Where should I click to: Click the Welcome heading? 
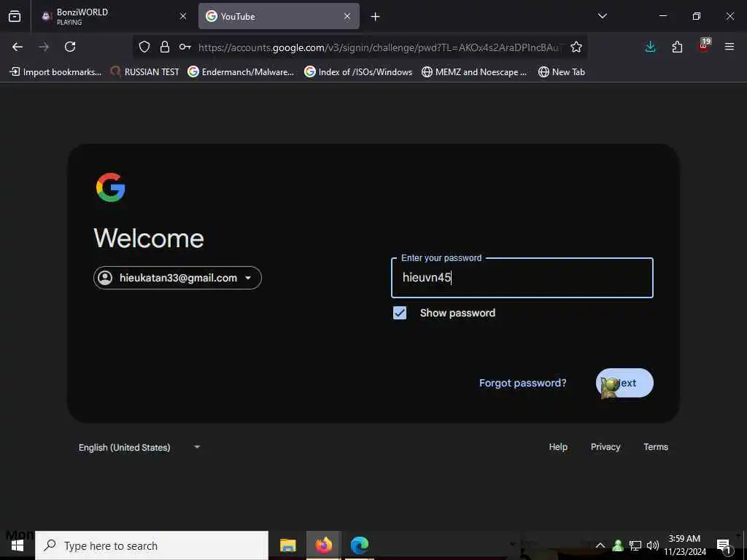coord(149,238)
